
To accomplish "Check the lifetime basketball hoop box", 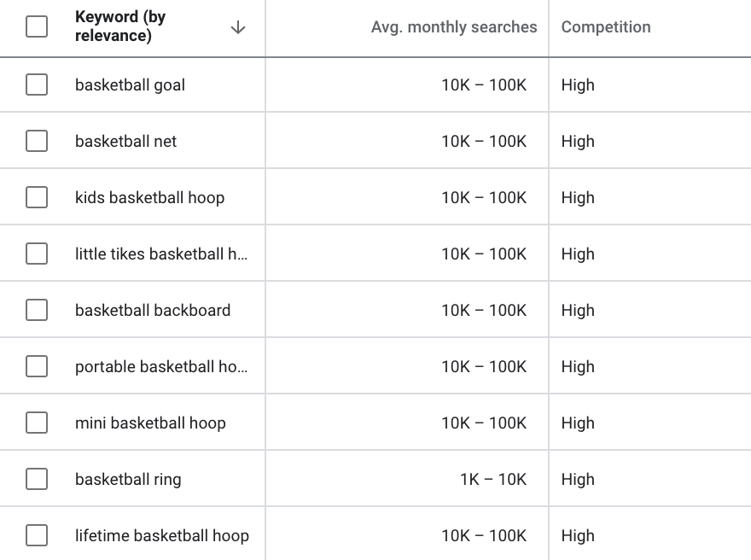I will click(x=37, y=535).
